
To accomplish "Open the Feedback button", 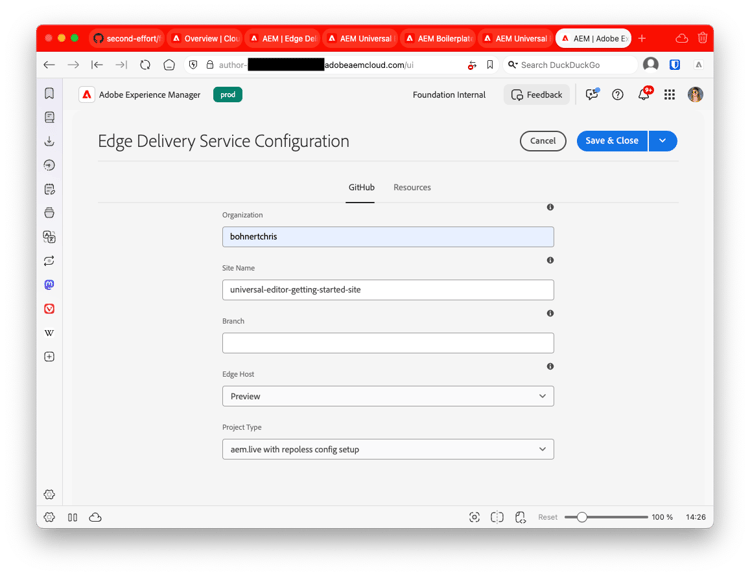I will [537, 95].
